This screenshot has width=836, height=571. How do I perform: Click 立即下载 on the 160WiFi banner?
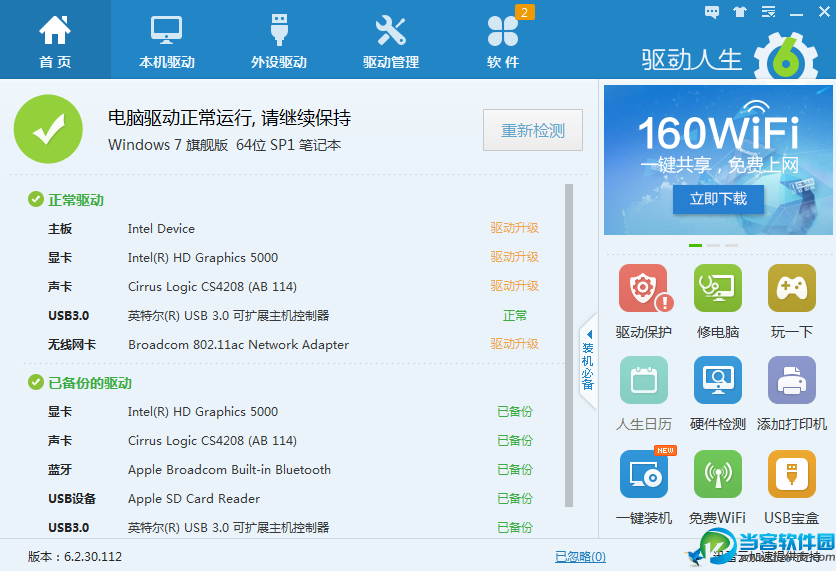point(717,199)
